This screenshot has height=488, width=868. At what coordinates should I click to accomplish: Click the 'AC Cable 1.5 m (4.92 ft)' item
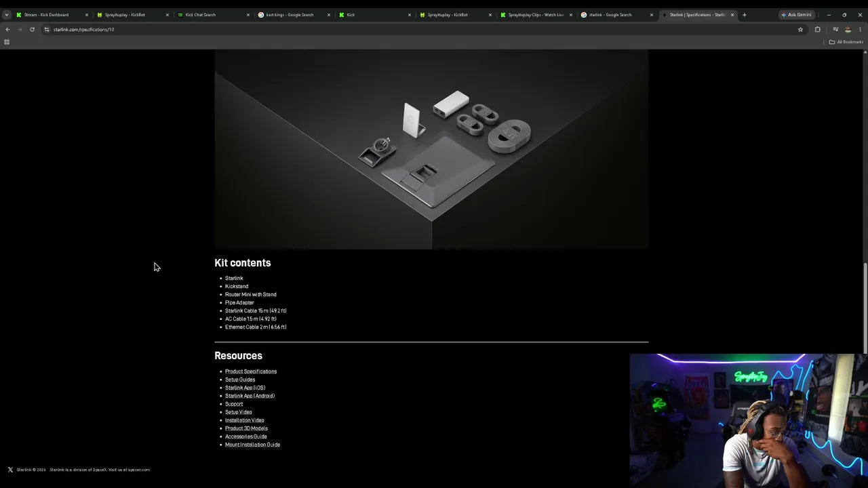click(251, 319)
